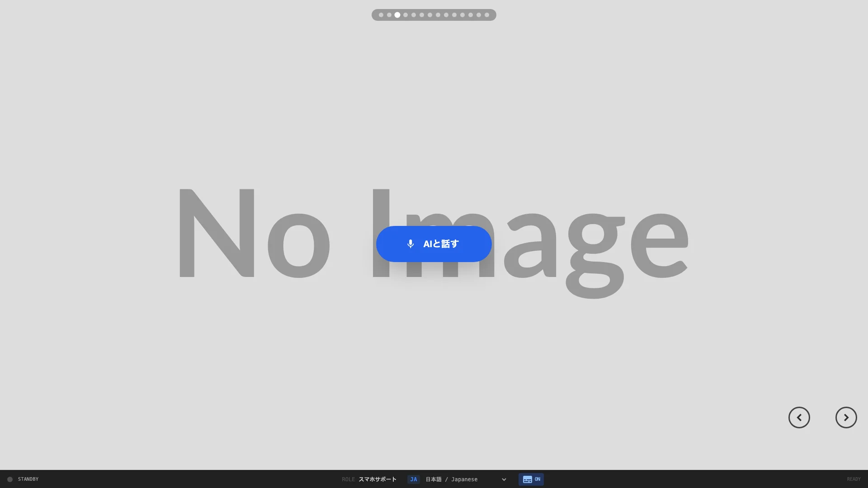Viewport: 868px width, 488px height.
Task: Click the READY status text
Action: tap(854, 479)
